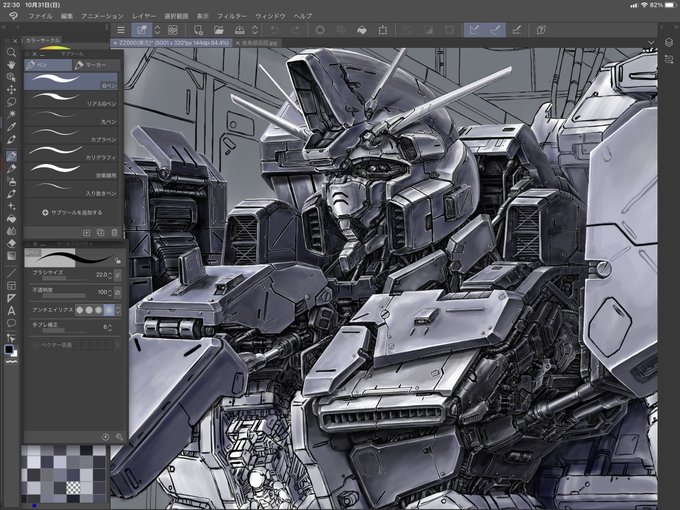
Task: Open the command bar hamburger menu
Action: pos(121,30)
